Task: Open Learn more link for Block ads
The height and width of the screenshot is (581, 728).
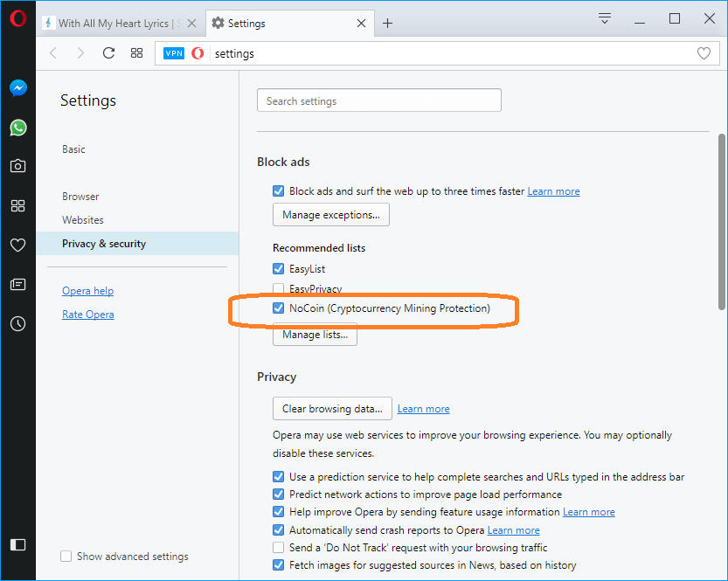Action: coord(553,191)
